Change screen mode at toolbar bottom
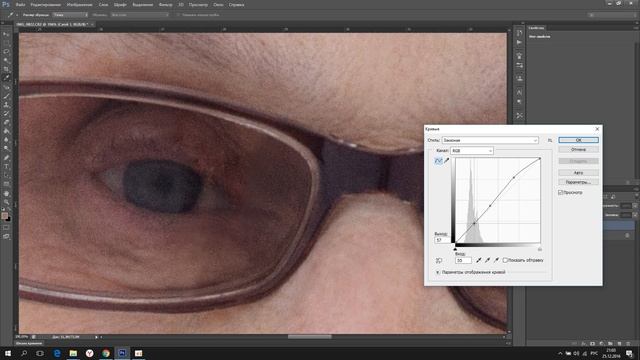 (x=6, y=236)
